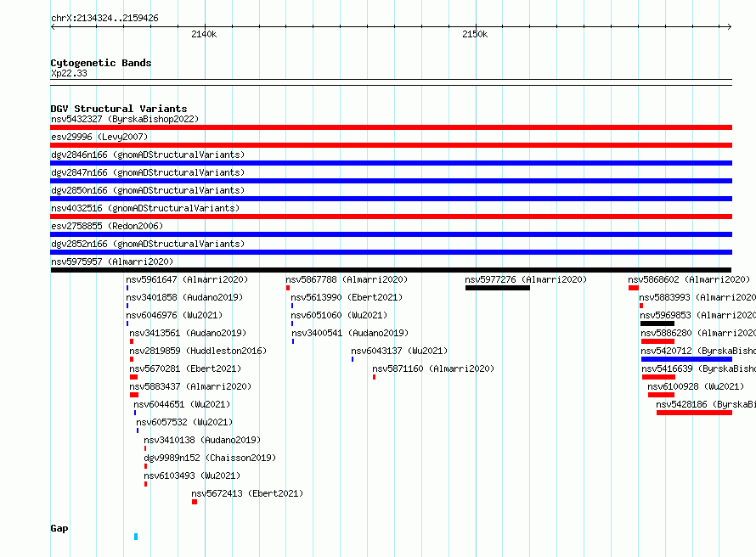The image size is (756, 557).
Task: Click the nsv3400541 (Audano2019) label
Action: point(350,333)
